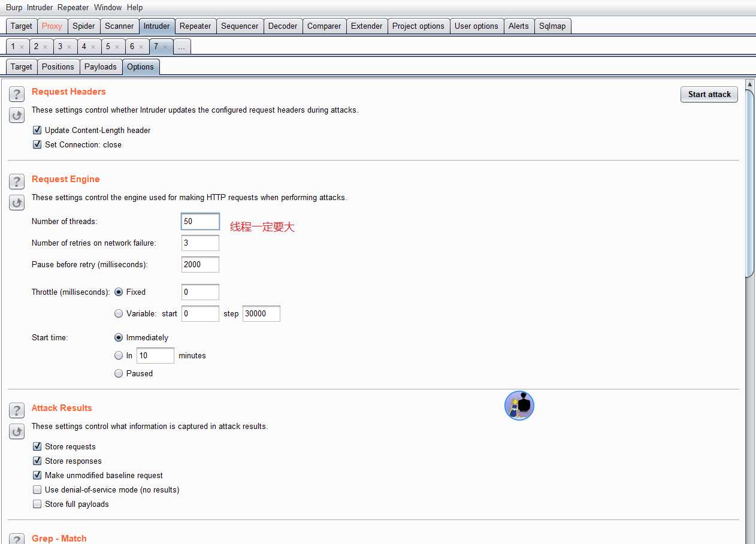The width and height of the screenshot is (756, 544).
Task: Close Intruder attack tab 2
Action: point(46,47)
